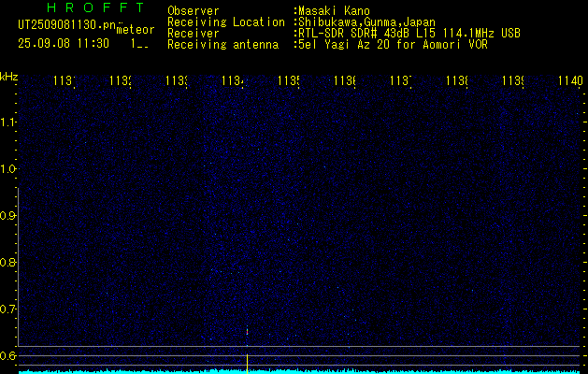Select the RTL-SDR SDR# 43dB receiver details

[409, 34]
